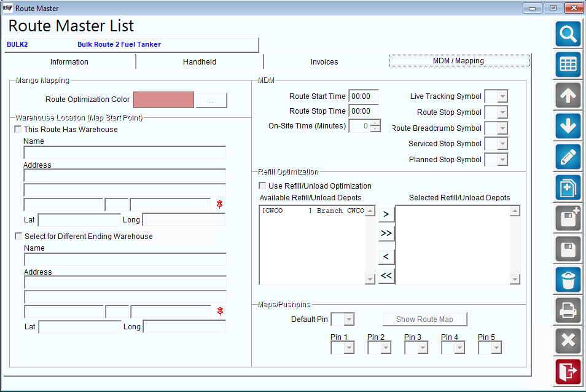The height and width of the screenshot is (392, 586).
Task: Move all depots right with >> button
Action: pyautogui.click(x=386, y=233)
